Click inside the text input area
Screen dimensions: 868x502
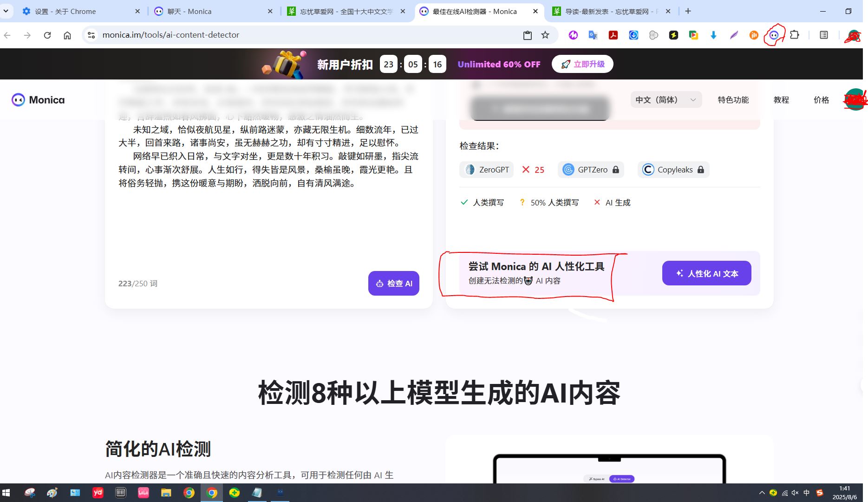click(269, 195)
